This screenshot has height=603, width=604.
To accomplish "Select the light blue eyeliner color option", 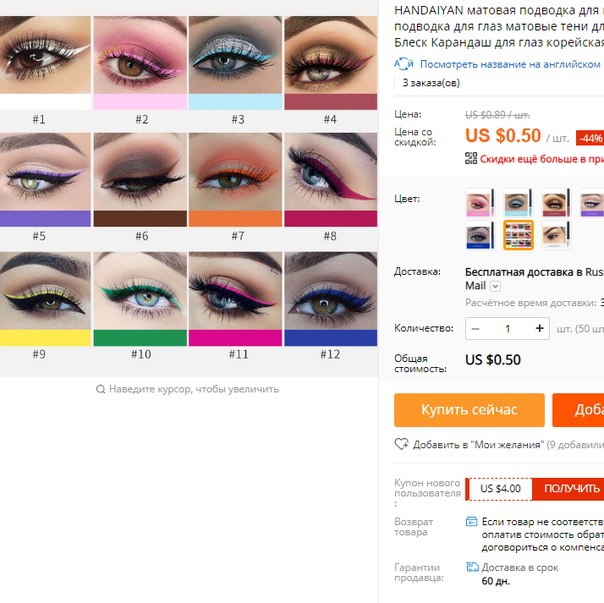I will click(518, 203).
